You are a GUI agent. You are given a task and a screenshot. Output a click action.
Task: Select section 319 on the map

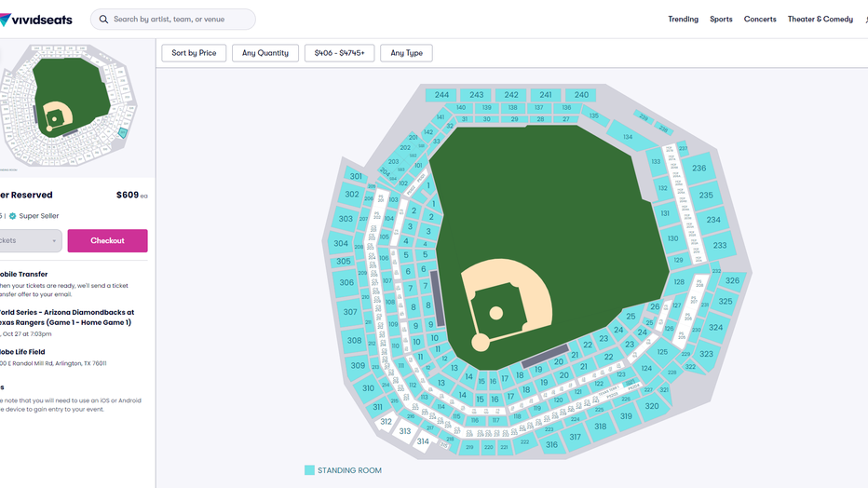[626, 416]
